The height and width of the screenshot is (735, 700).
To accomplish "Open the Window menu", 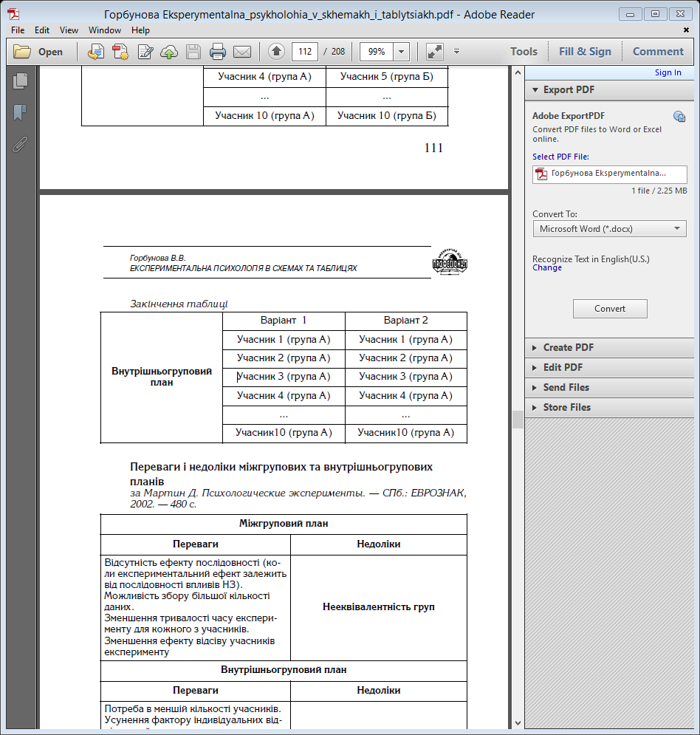I will (105, 30).
